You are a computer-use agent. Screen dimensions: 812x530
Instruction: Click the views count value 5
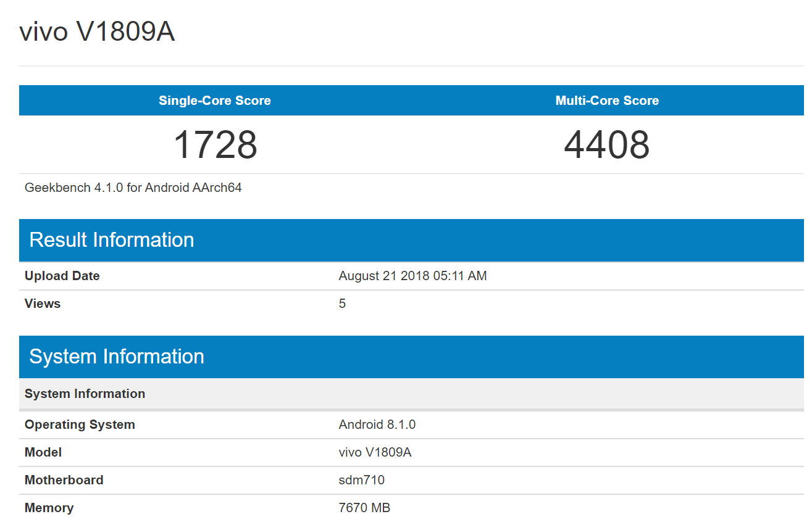[342, 304]
